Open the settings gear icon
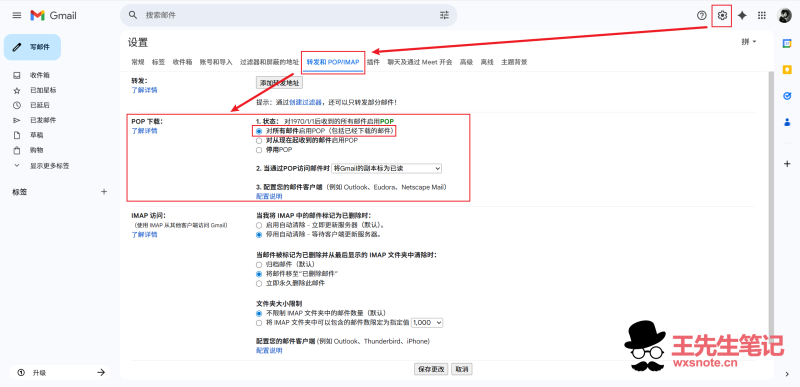800x387 pixels. pos(722,15)
